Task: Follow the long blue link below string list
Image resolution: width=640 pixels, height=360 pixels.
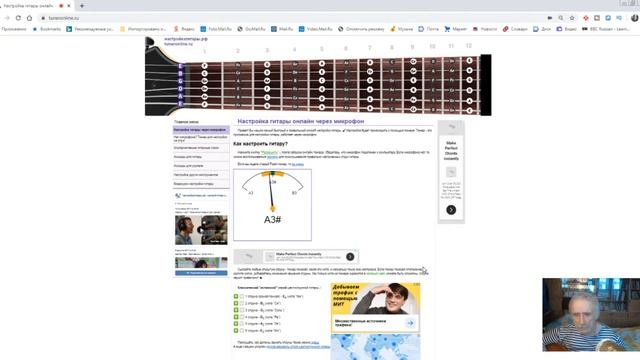Action: pos(298,347)
